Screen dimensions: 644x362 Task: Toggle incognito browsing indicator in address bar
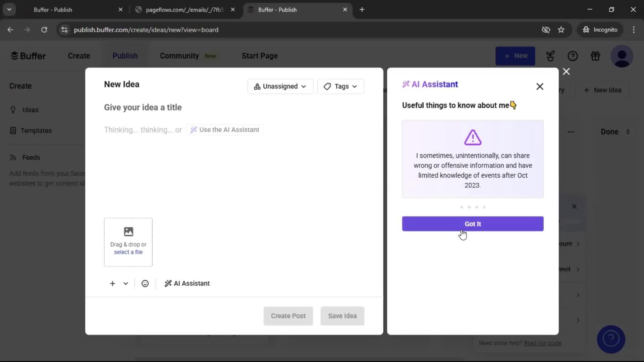point(600,29)
